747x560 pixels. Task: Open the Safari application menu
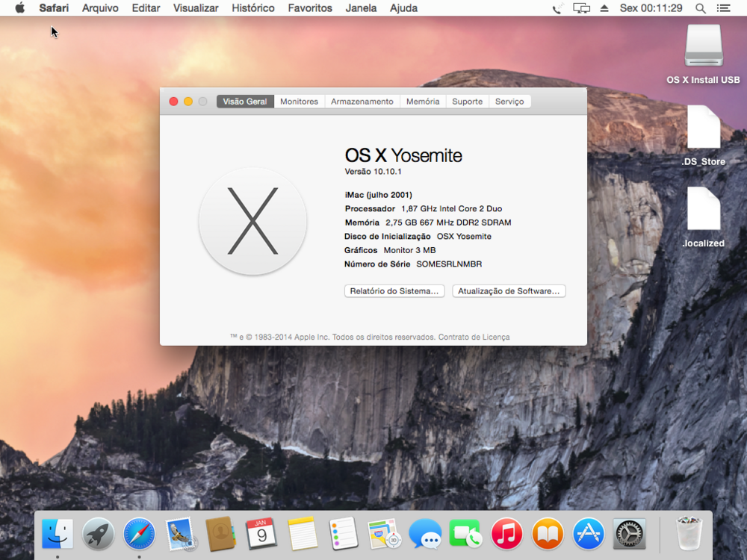[x=54, y=8]
